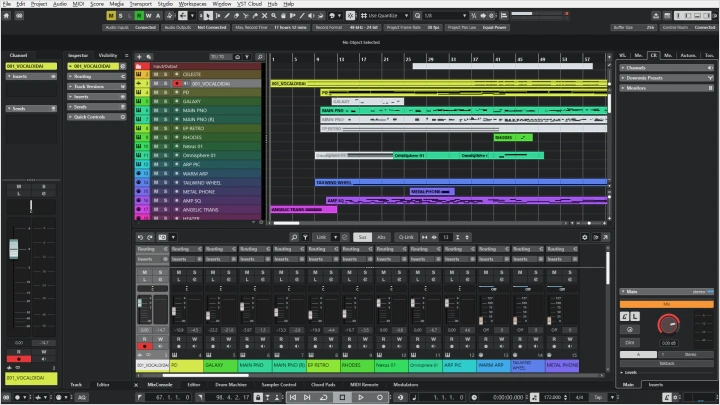720x405 pixels.
Task: Open track list search magnifier icon
Action: point(259,57)
